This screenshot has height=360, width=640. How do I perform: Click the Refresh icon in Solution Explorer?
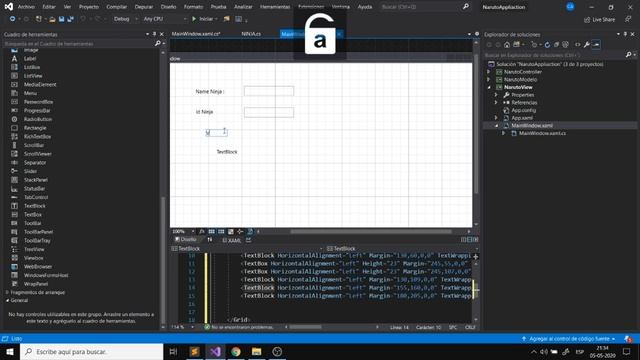pos(547,44)
